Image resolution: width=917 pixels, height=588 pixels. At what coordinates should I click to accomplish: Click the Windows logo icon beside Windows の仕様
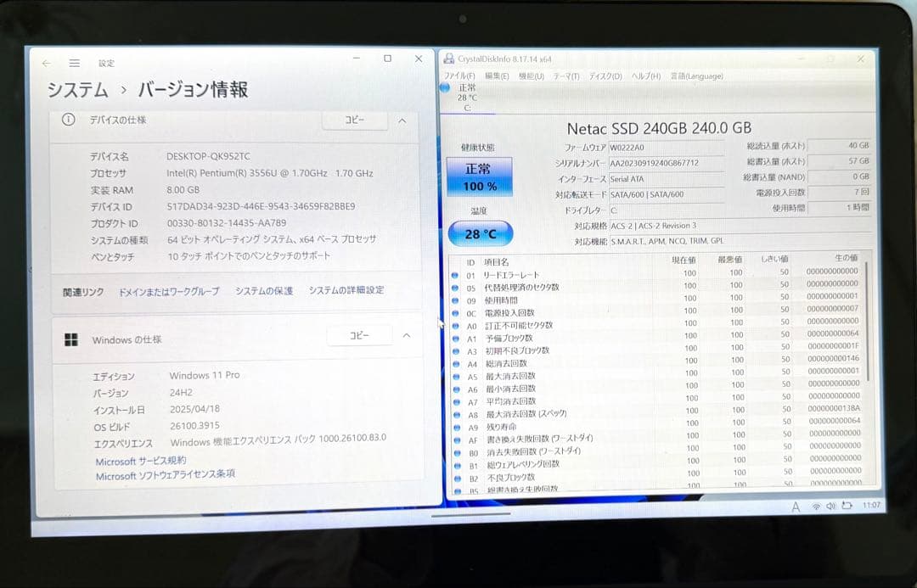pos(70,339)
